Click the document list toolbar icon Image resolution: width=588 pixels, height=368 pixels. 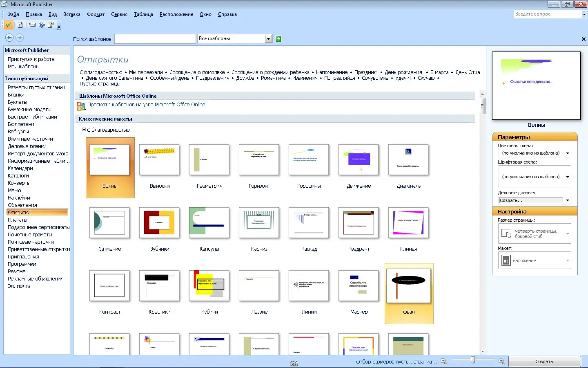tap(20, 25)
